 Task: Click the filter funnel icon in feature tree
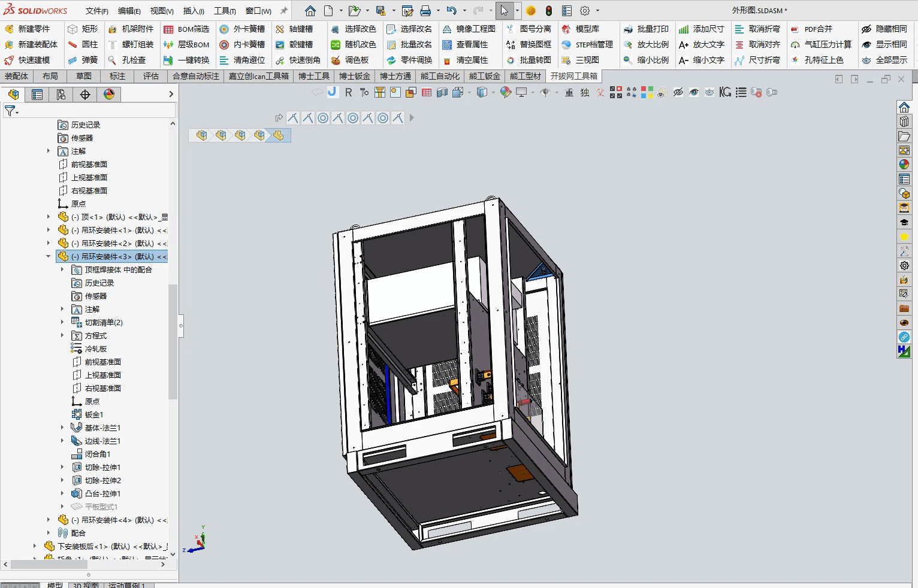[10, 111]
